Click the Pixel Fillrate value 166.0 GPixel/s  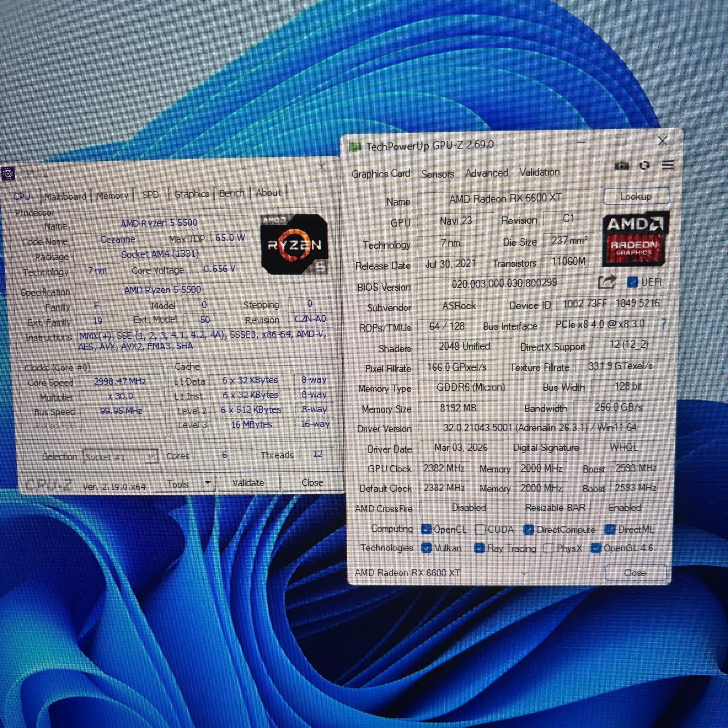point(457,368)
